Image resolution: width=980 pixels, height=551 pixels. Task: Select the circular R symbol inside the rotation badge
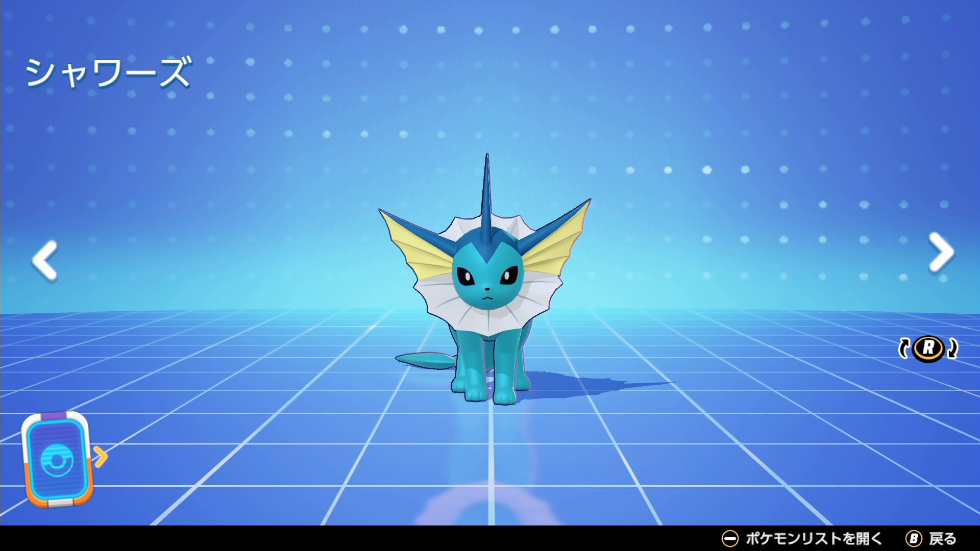coord(930,348)
